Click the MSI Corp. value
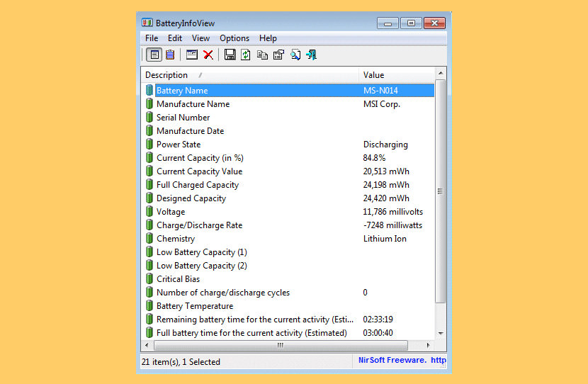The height and width of the screenshot is (384, 588). click(x=382, y=104)
